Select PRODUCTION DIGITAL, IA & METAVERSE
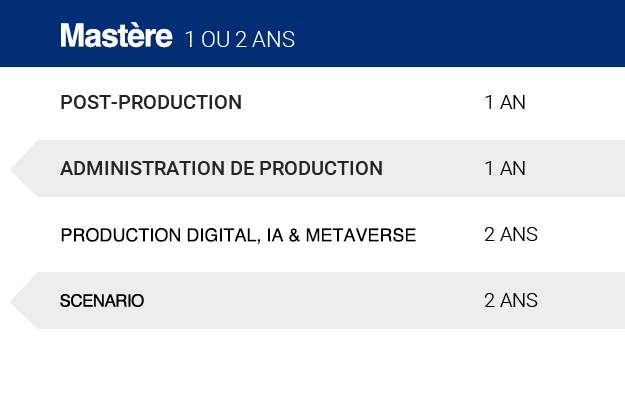 [238, 235]
